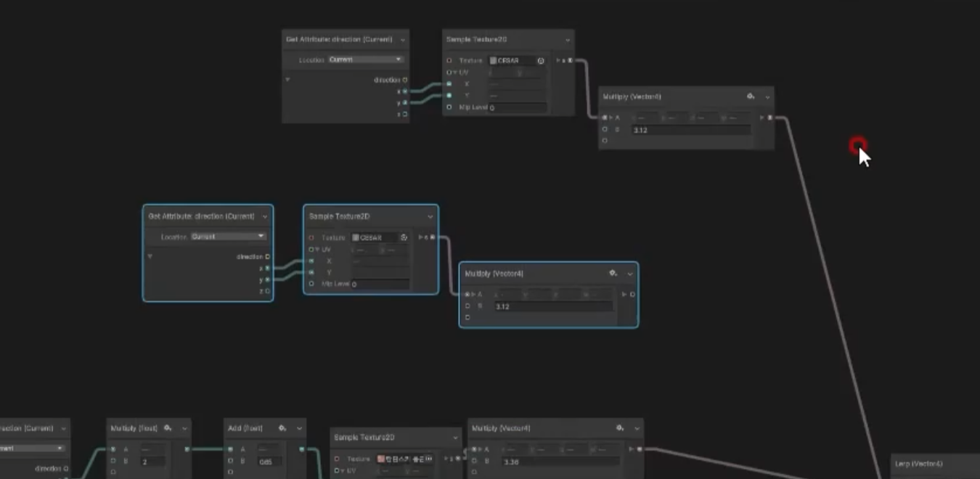
Task: Click z output port on topmost Get Attribute node
Action: pyautogui.click(x=404, y=114)
